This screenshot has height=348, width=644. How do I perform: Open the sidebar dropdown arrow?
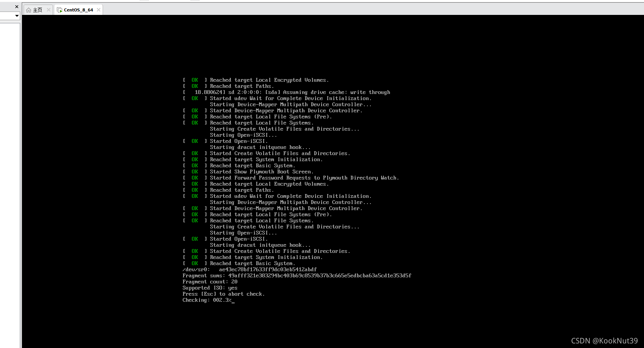[x=17, y=16]
